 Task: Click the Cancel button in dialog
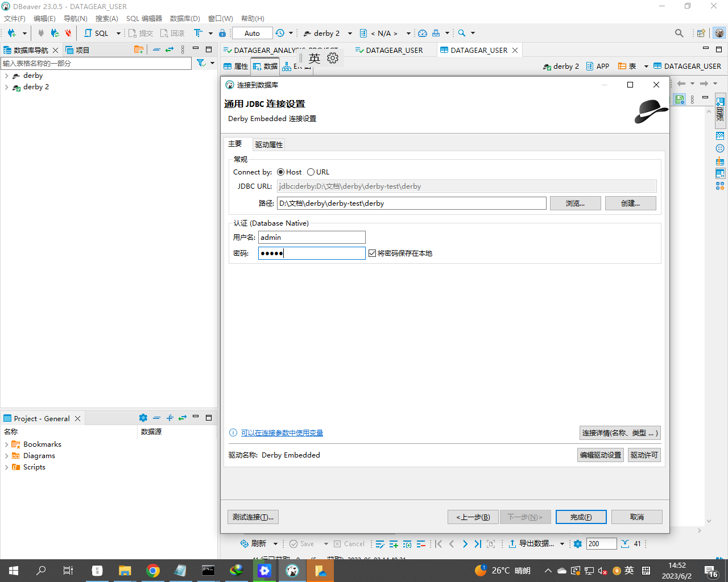(637, 517)
